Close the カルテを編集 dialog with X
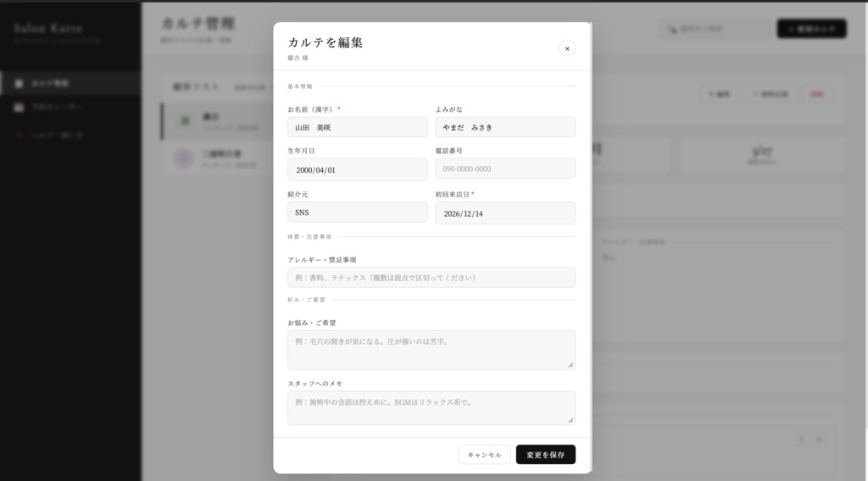 click(567, 48)
